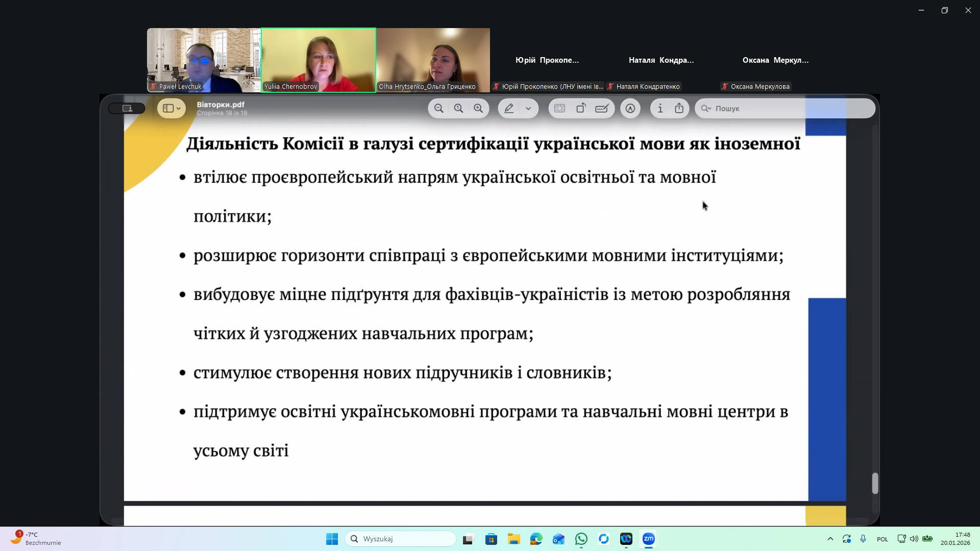Image resolution: width=980 pixels, height=551 pixels.
Task: Click the zoom out magnifier icon
Action: (x=438, y=108)
